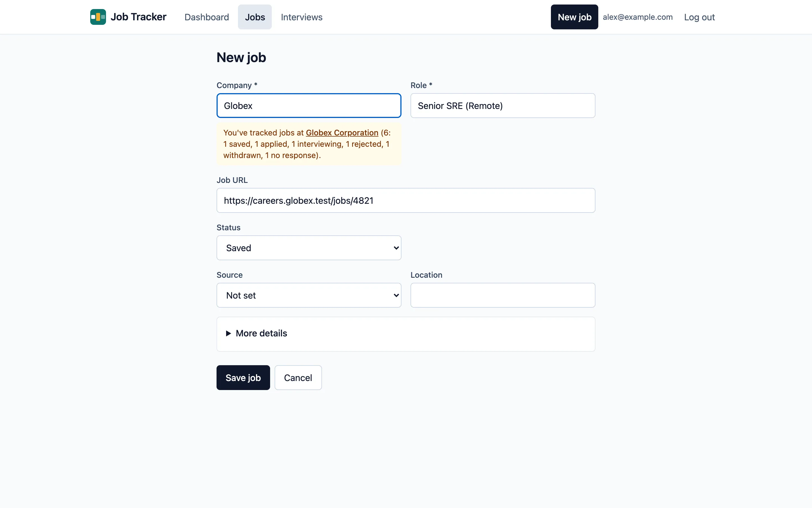Go to the Interviews nav item

pyautogui.click(x=301, y=17)
